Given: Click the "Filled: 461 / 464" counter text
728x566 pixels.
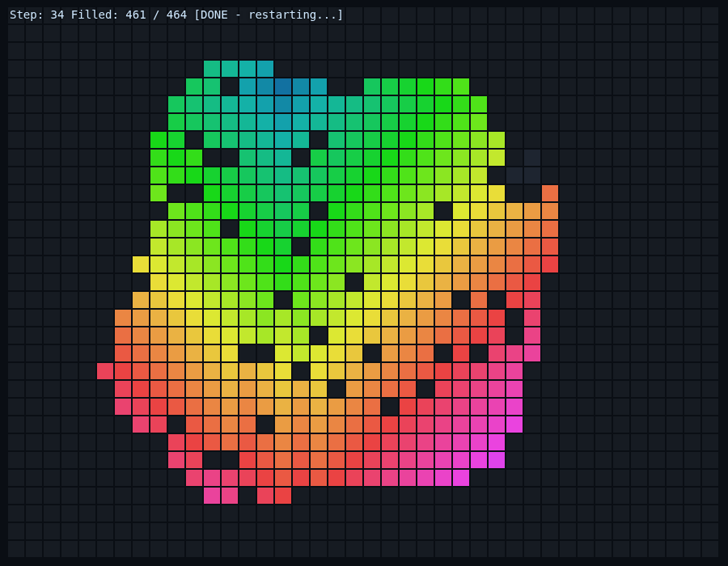Looking at the screenshot, I should 129,15.
